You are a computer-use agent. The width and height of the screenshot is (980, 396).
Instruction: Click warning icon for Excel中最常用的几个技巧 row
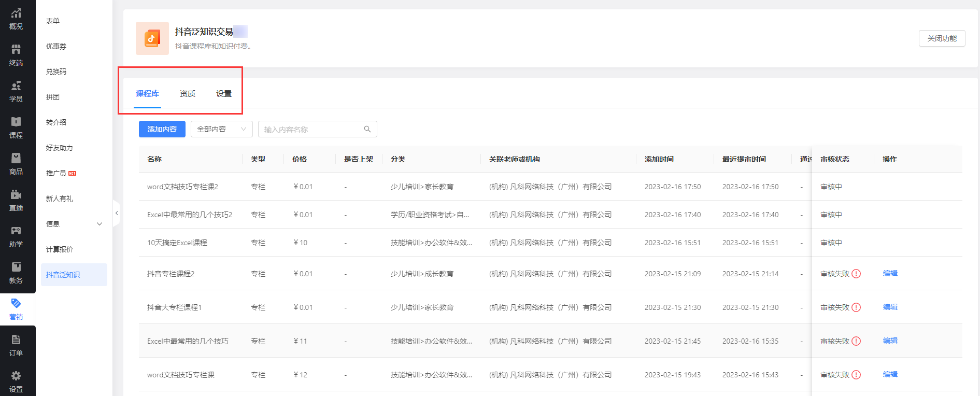(x=856, y=341)
